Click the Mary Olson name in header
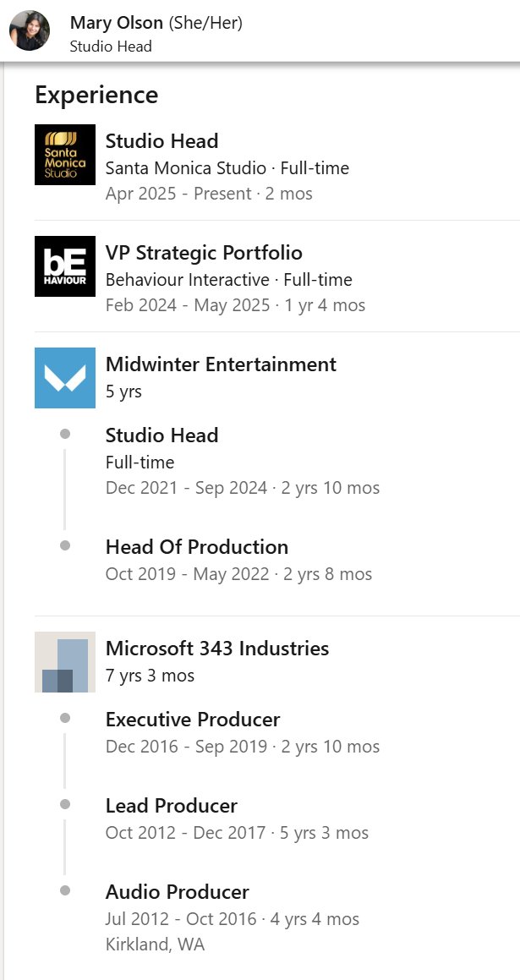The width and height of the screenshot is (520, 980). click(118, 23)
